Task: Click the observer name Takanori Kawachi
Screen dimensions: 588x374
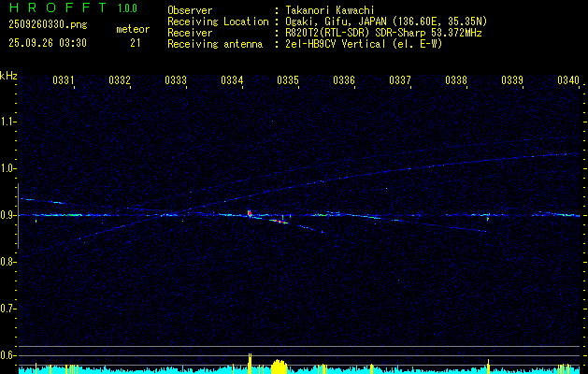Action: (329, 10)
